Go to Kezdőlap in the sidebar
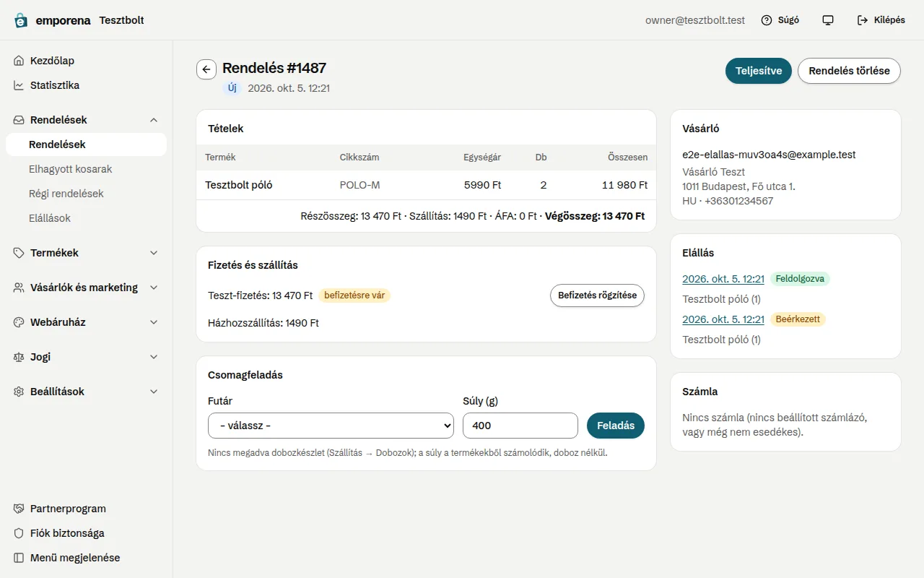 click(87, 61)
